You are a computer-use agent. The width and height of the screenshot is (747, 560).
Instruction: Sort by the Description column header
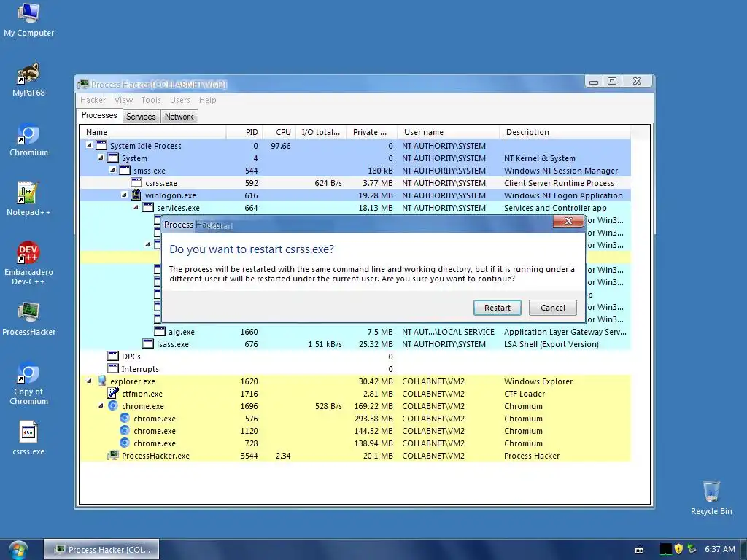(565, 132)
